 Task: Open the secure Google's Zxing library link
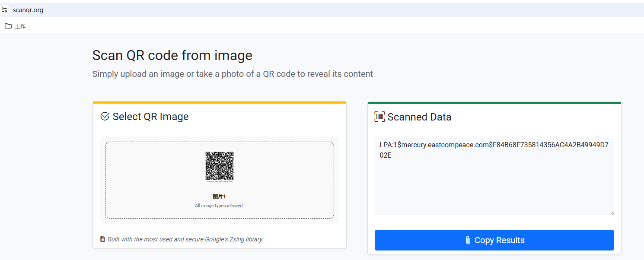tap(224, 239)
